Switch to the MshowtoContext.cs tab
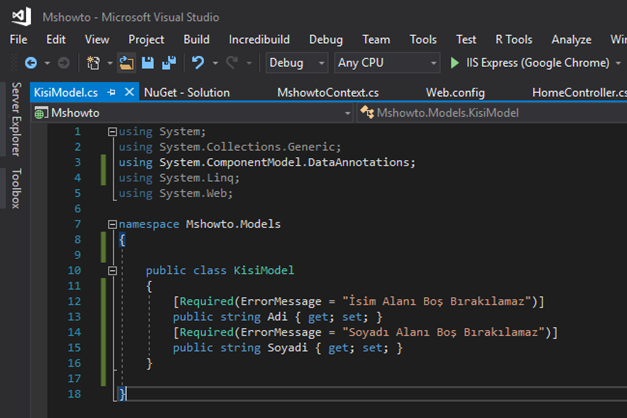Screen dimensions: 627x418 [x=328, y=93]
